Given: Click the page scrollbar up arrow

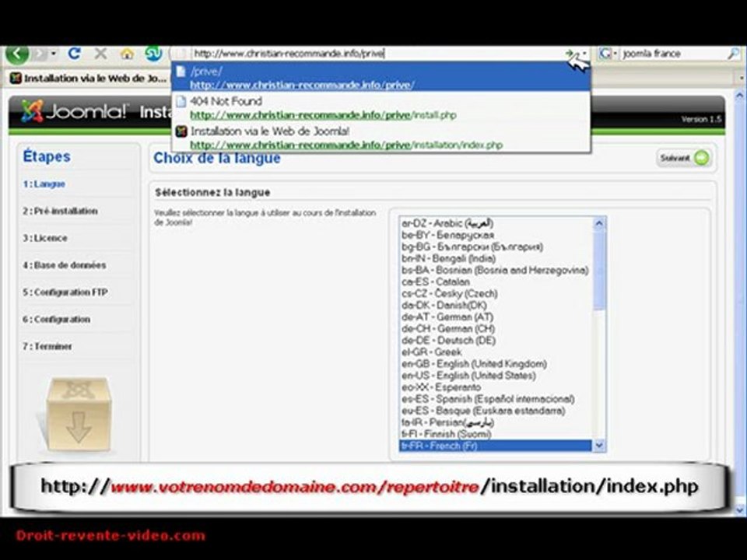Looking at the screenshot, I should (739, 95).
